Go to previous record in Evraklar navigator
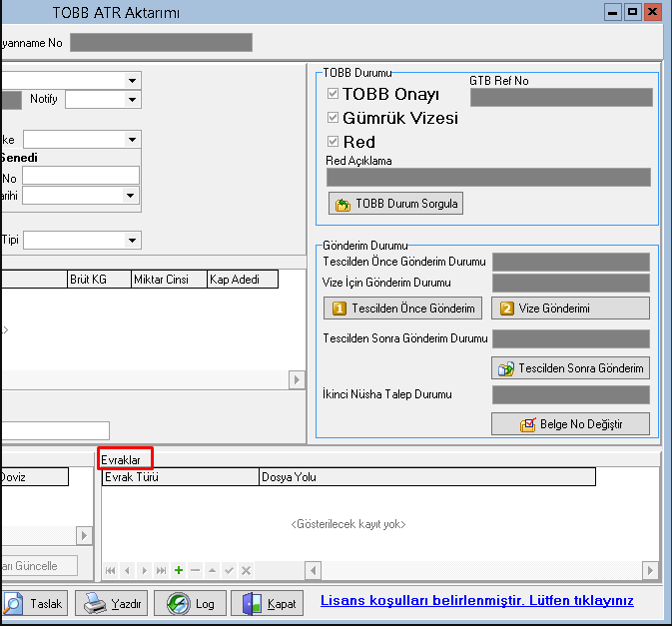 tap(127, 571)
